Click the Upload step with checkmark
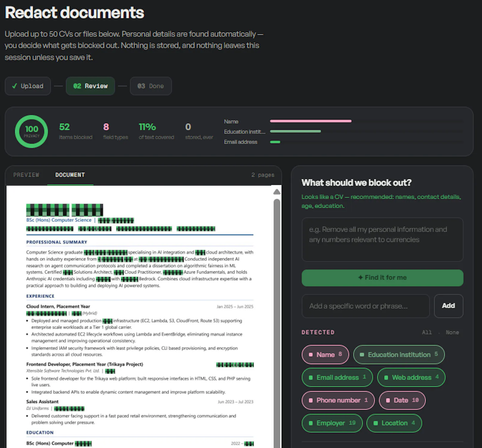 [x=28, y=86]
